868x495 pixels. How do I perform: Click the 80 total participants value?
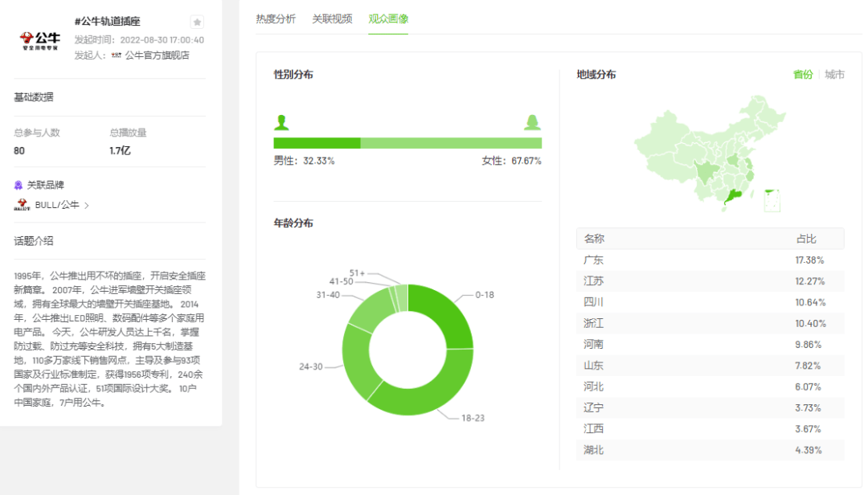(x=18, y=150)
